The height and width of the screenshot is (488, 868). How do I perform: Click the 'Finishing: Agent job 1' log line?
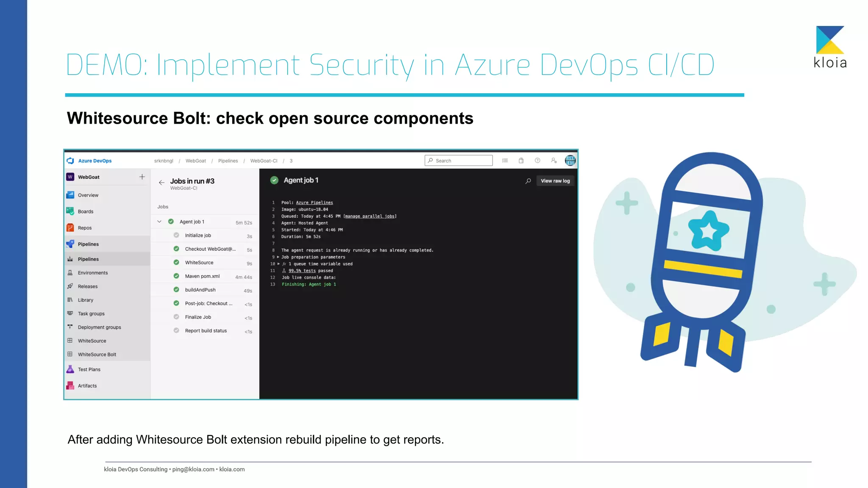(x=309, y=284)
